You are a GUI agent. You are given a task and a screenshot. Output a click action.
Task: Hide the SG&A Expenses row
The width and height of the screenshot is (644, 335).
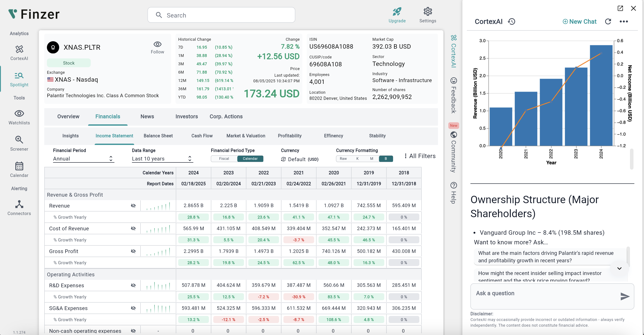(133, 308)
